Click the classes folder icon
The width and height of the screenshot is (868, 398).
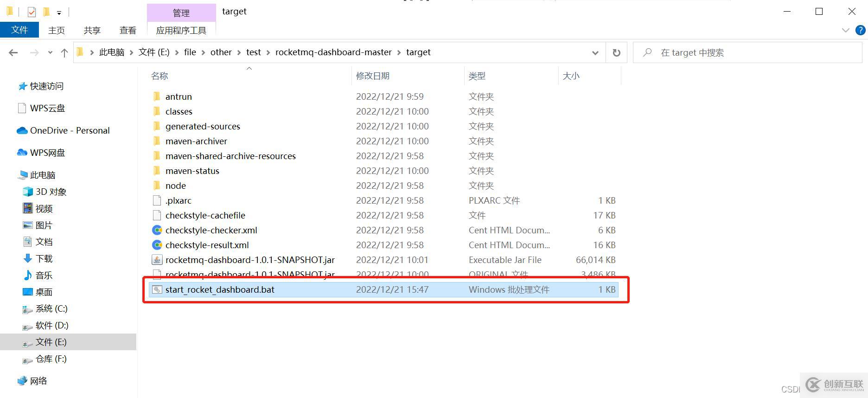(157, 111)
